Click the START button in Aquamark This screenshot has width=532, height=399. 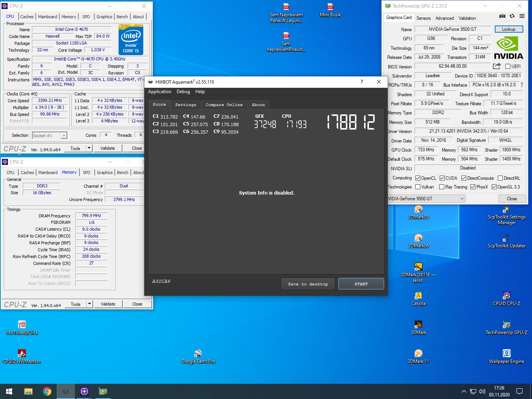tap(361, 284)
